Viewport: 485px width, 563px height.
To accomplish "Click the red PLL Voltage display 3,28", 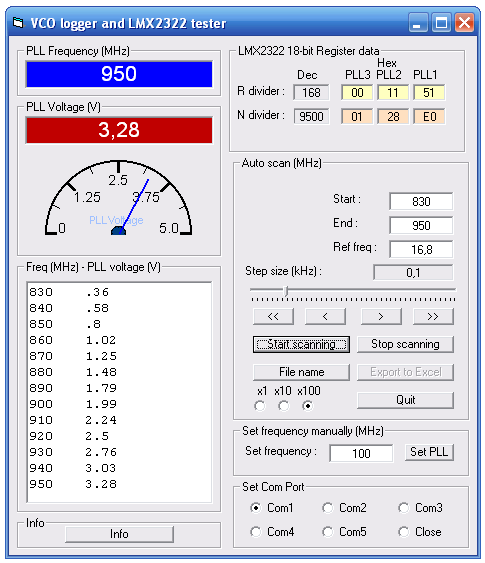I will pyautogui.click(x=119, y=130).
